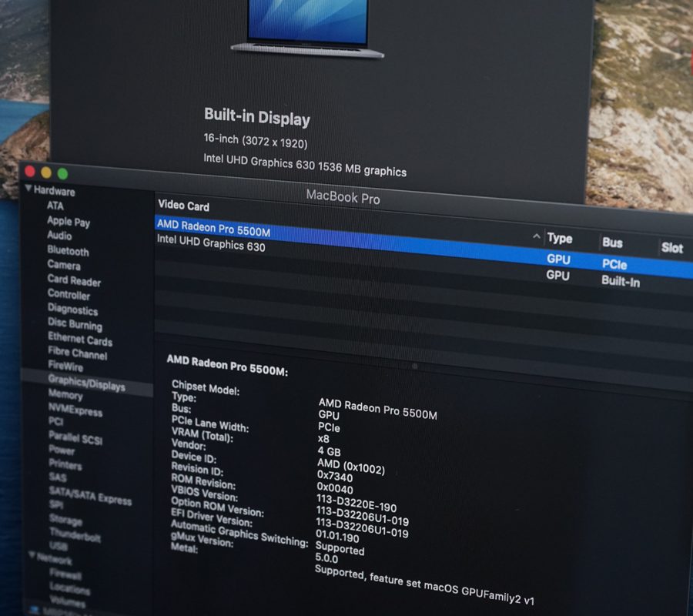This screenshot has height=616, width=693.
Task: Click the 'Device ID:' label
Action: pos(193,456)
